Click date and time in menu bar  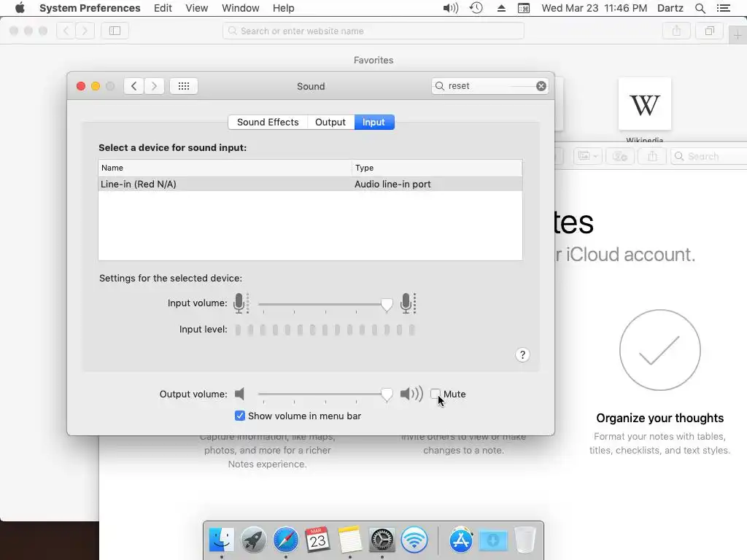point(594,8)
